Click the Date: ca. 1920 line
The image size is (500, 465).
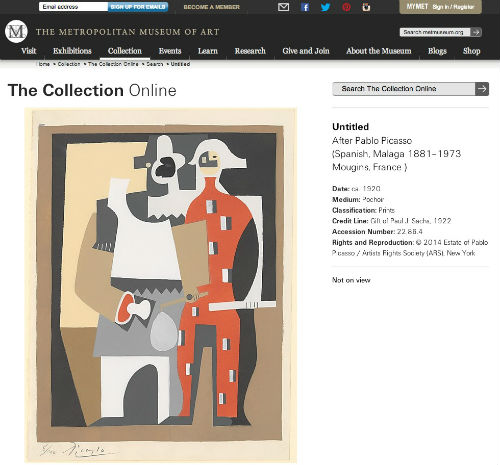[x=356, y=189]
